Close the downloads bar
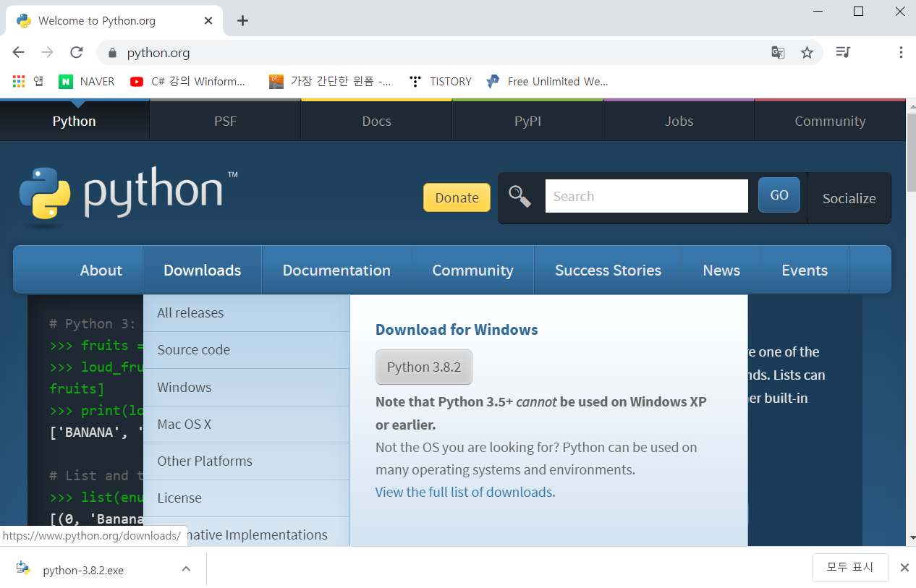This screenshot has height=588, width=916. (904, 568)
